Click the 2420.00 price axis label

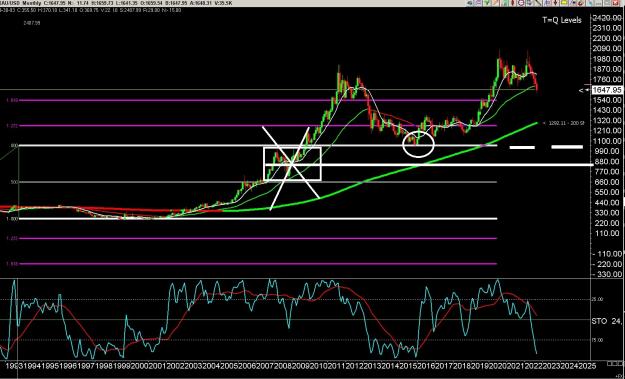[x=607, y=18]
